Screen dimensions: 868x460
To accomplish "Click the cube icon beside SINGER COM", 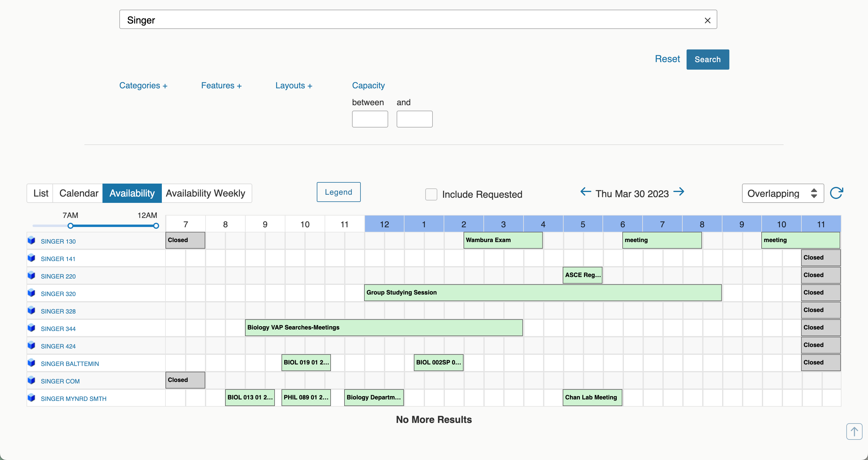I will click(x=31, y=380).
